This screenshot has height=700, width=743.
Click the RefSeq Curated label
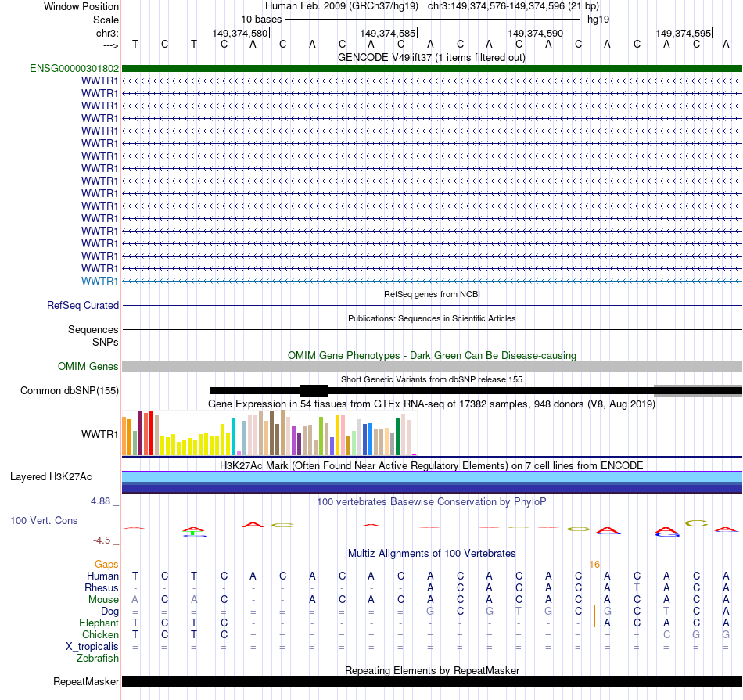[x=82, y=305]
